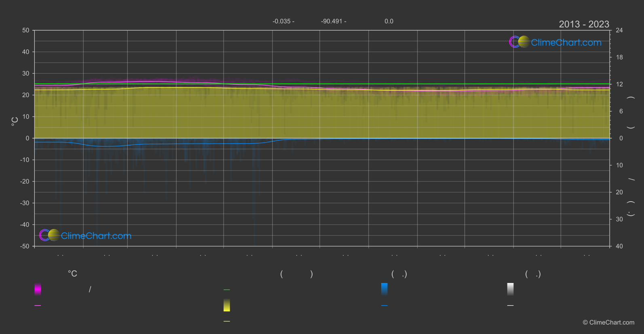
Task: Click the ClimeChart logo icon at bottom-left
Action: (x=49, y=235)
